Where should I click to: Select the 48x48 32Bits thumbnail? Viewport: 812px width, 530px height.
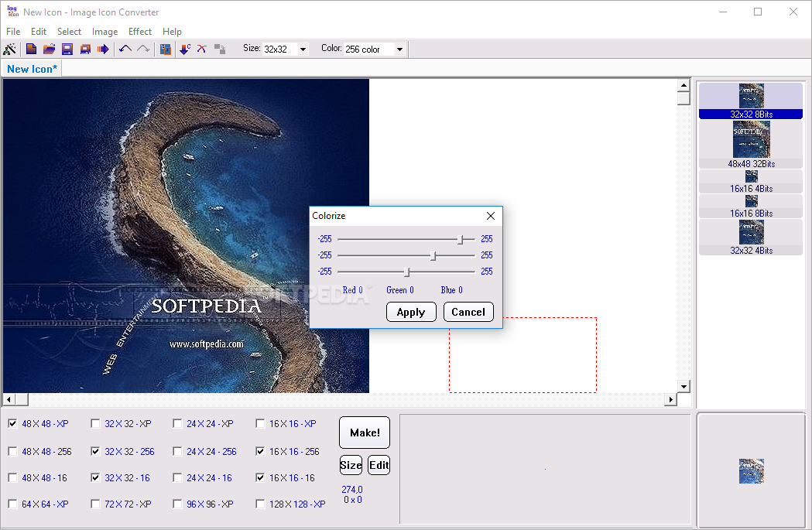pyautogui.click(x=750, y=141)
